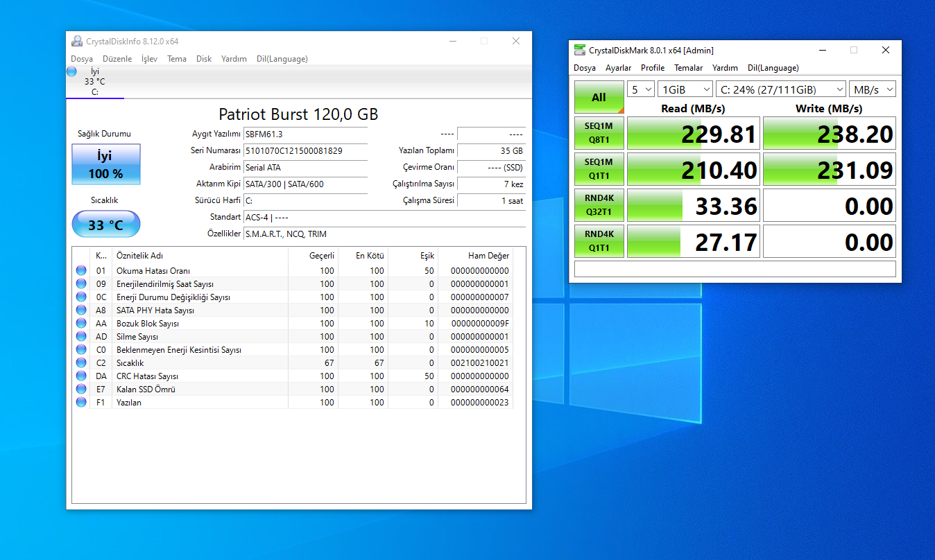The width and height of the screenshot is (935, 560).
Task: Open Disk menu in CrystalDiskInfo
Action: point(204,59)
